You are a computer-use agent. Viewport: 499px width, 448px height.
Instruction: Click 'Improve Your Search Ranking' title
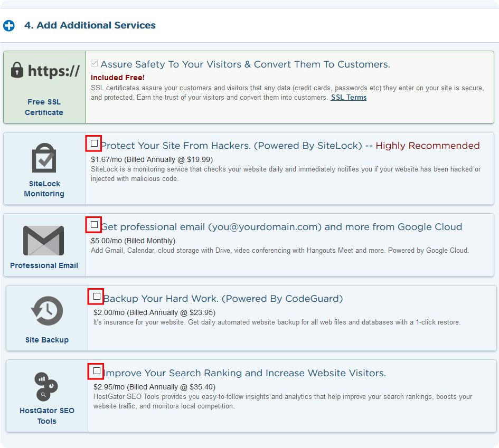point(244,373)
